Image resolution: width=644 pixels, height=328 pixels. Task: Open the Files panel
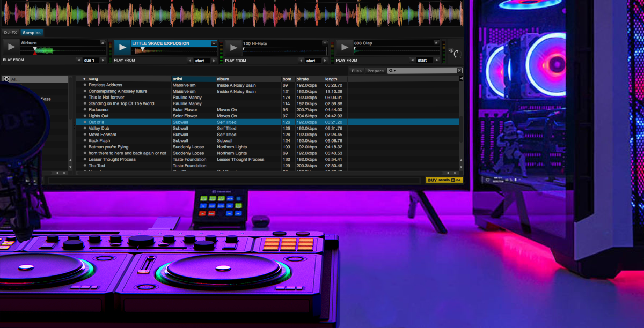356,70
